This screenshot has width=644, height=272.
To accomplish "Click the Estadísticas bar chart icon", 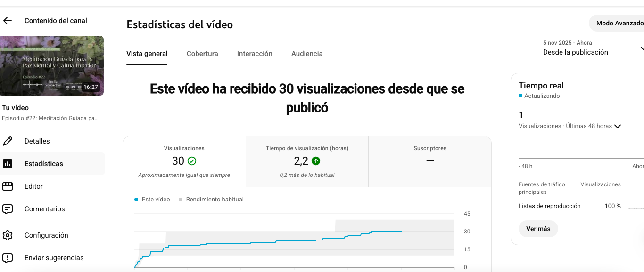I will tap(8, 164).
